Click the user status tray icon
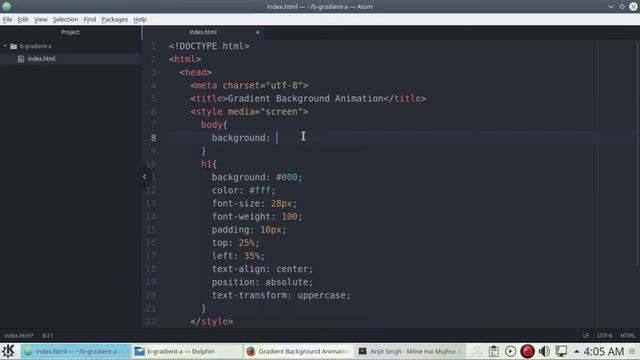Screen dimensions: 640x360 click(477, 351)
